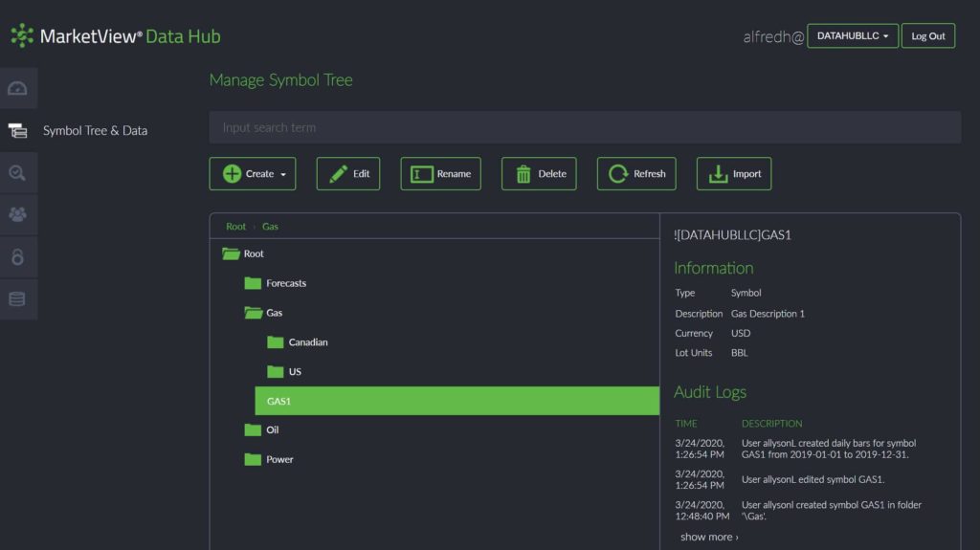Click the Symbol Tree & Data sidebar icon
This screenshot has width=980, height=550.
coord(17,131)
